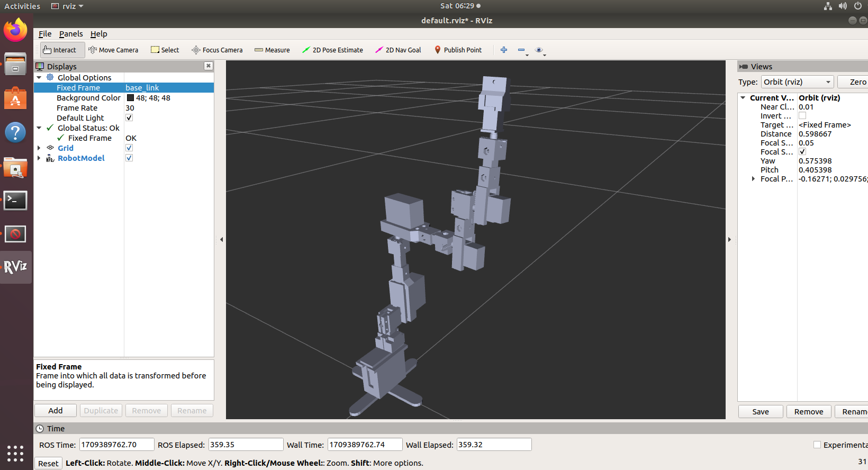Collapse the Global Status tree node
This screenshot has height=470, width=868.
click(x=39, y=128)
